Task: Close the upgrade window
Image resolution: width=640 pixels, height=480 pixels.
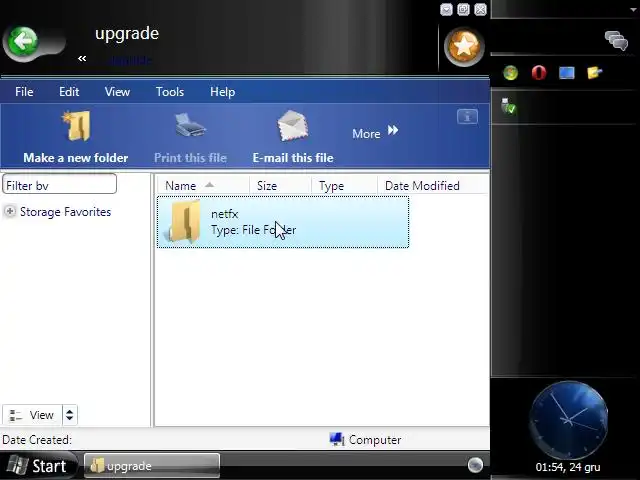Action: point(480,9)
